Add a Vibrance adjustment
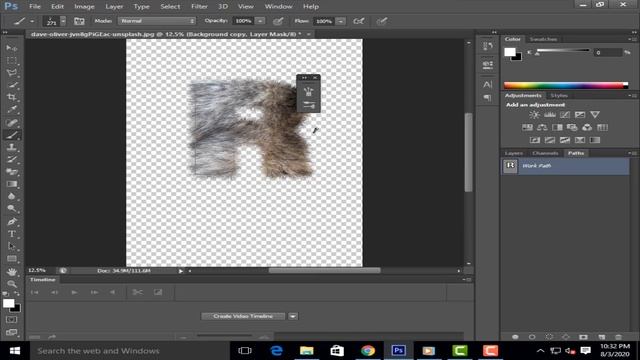 click(595, 115)
